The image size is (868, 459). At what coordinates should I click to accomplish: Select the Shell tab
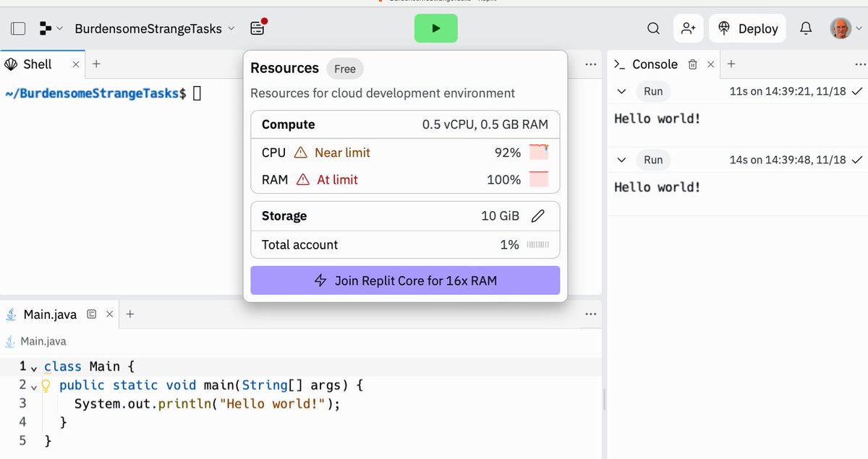pyautogui.click(x=38, y=64)
